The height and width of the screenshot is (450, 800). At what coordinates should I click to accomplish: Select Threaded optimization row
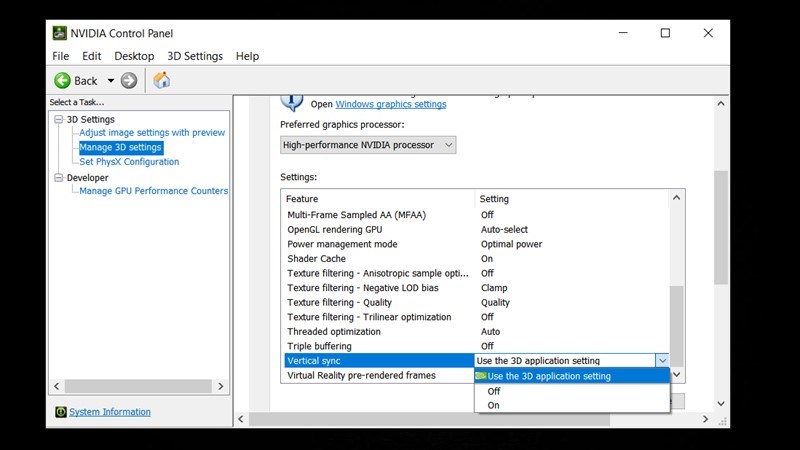tap(477, 332)
